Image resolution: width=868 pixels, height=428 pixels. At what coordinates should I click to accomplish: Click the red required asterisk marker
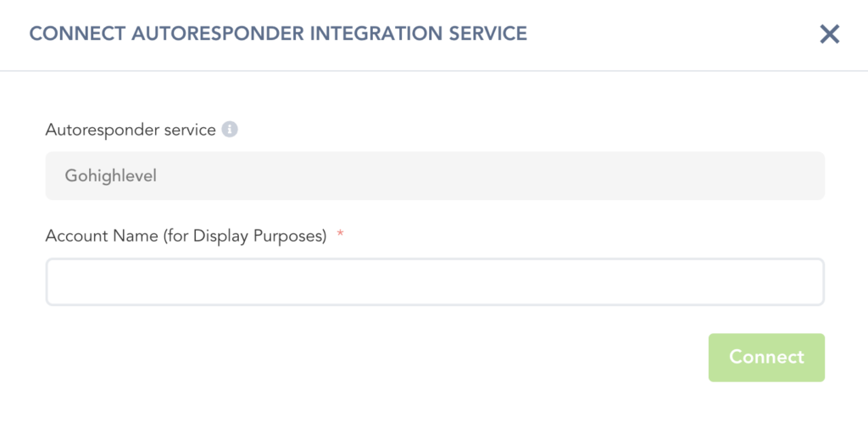pos(341,235)
